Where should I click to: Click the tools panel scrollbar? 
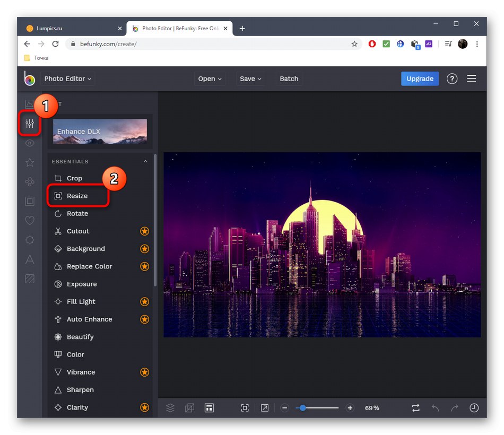click(x=155, y=220)
